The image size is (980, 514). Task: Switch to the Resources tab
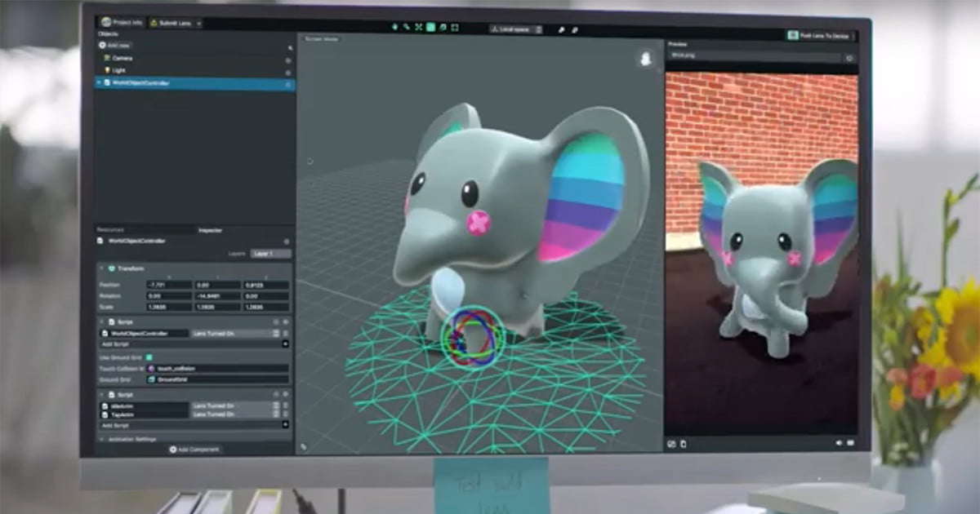(111, 230)
